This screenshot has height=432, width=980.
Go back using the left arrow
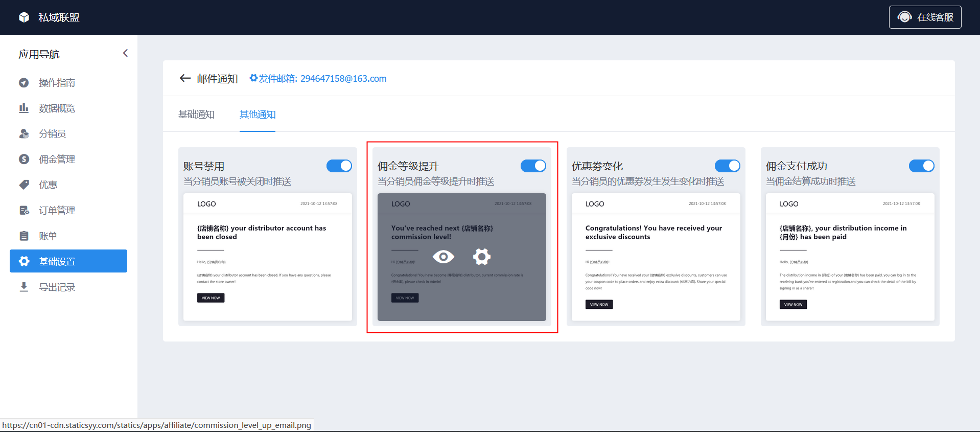coord(185,78)
